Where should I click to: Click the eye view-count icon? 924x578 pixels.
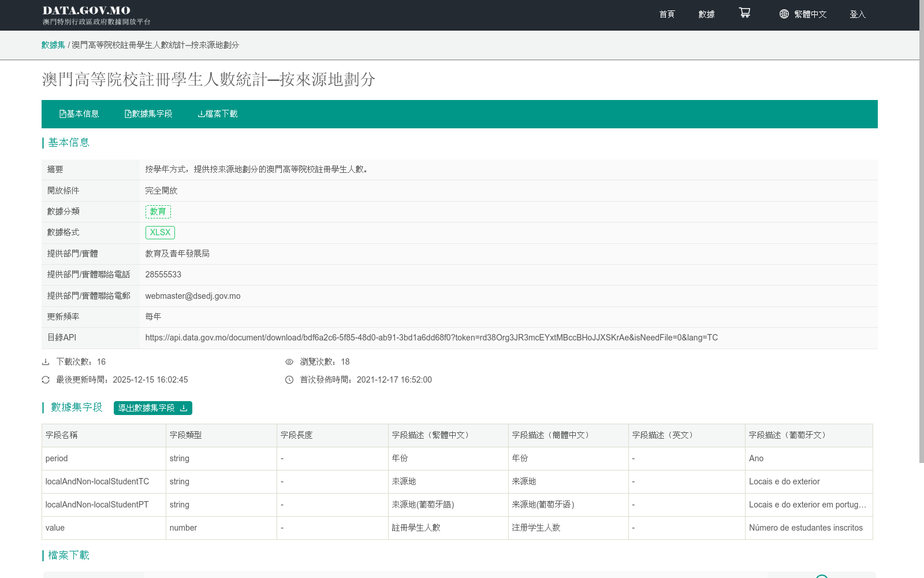(289, 362)
